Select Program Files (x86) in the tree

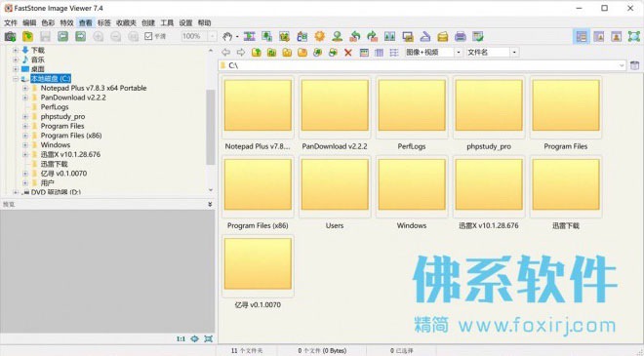pos(71,136)
